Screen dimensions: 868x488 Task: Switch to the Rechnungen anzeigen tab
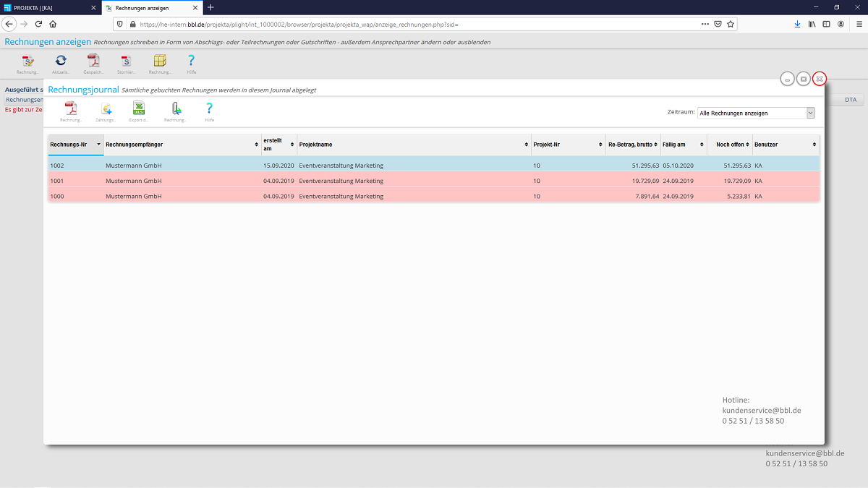click(x=151, y=7)
